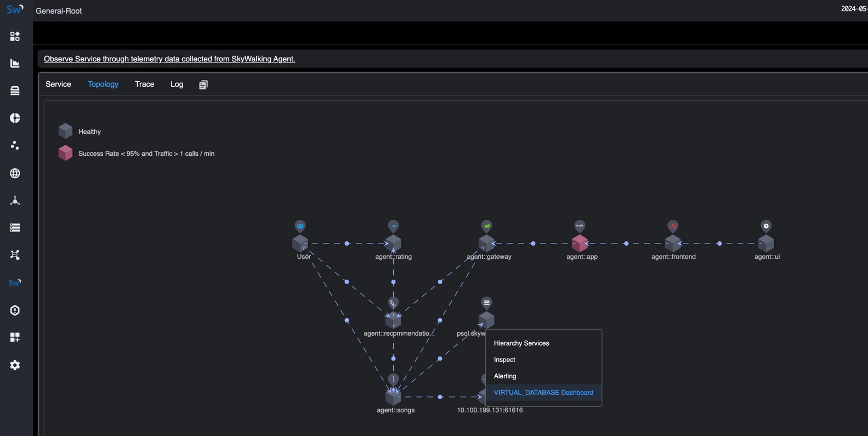Open the settings gear in sidebar

click(x=15, y=365)
